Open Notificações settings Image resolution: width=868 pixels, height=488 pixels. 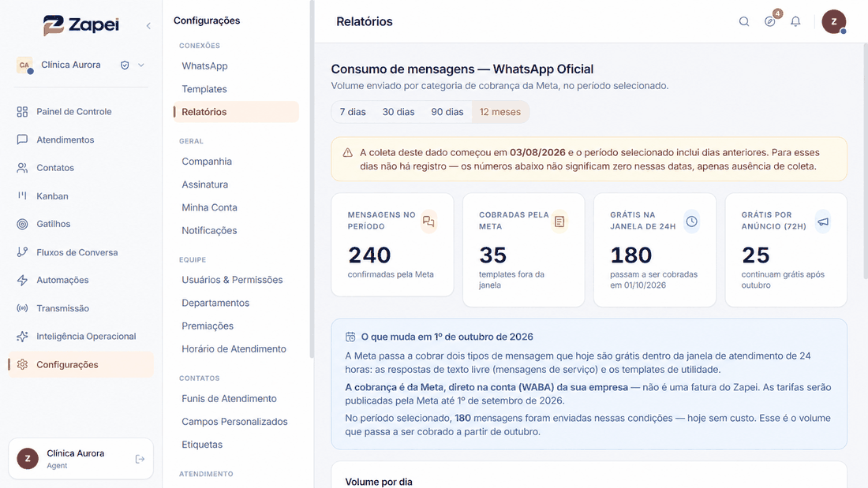[209, 231]
